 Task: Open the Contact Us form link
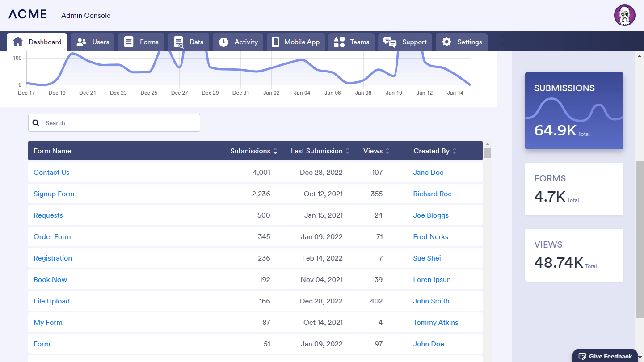[51, 173]
